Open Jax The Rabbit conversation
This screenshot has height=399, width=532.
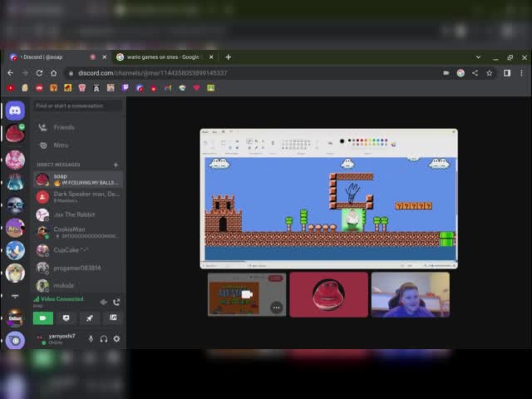(78, 214)
